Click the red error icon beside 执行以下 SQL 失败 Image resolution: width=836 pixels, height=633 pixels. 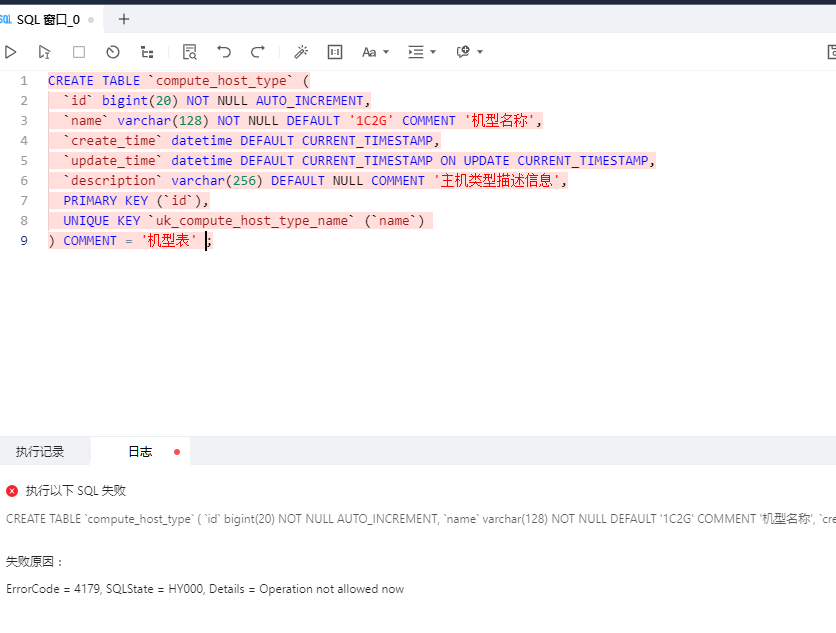[x=12, y=491]
